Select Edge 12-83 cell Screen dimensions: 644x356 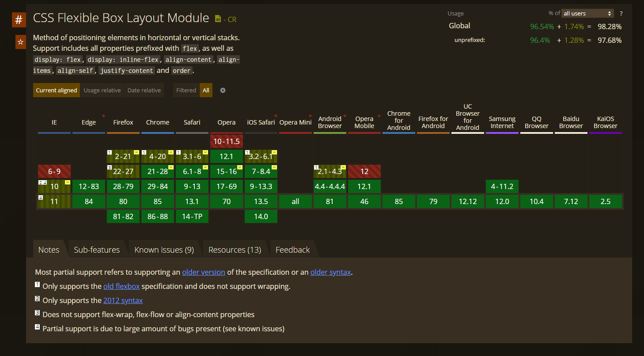point(89,186)
